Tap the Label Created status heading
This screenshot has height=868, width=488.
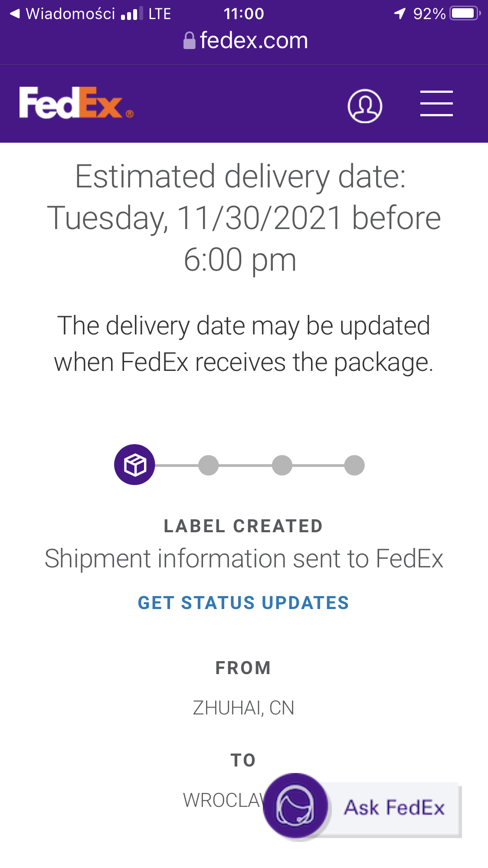(243, 526)
